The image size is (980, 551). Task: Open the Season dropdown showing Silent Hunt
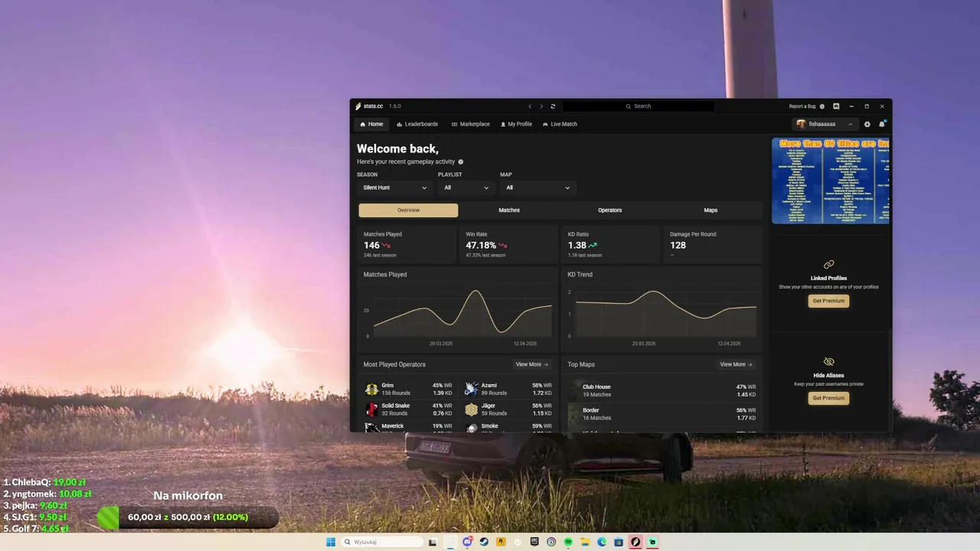click(395, 187)
